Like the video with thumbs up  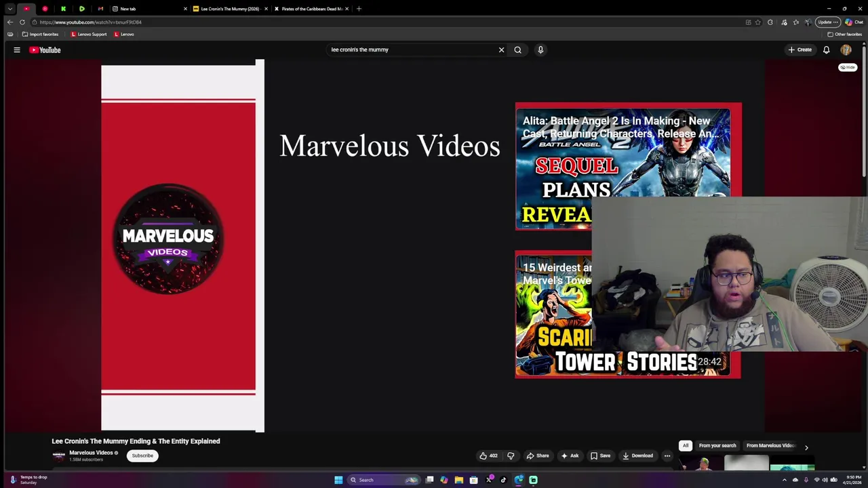(x=488, y=455)
